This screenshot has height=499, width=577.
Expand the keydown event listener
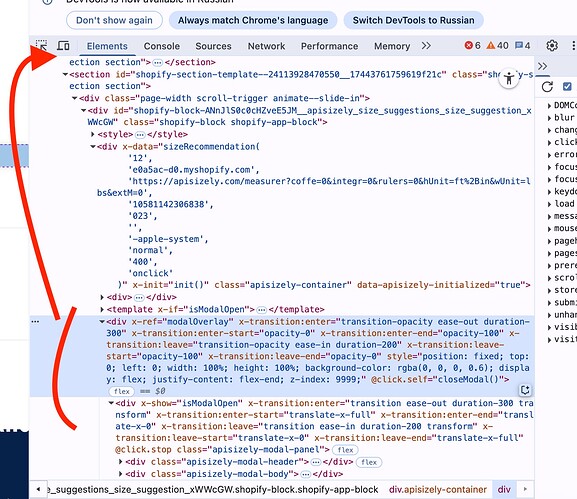(x=549, y=192)
